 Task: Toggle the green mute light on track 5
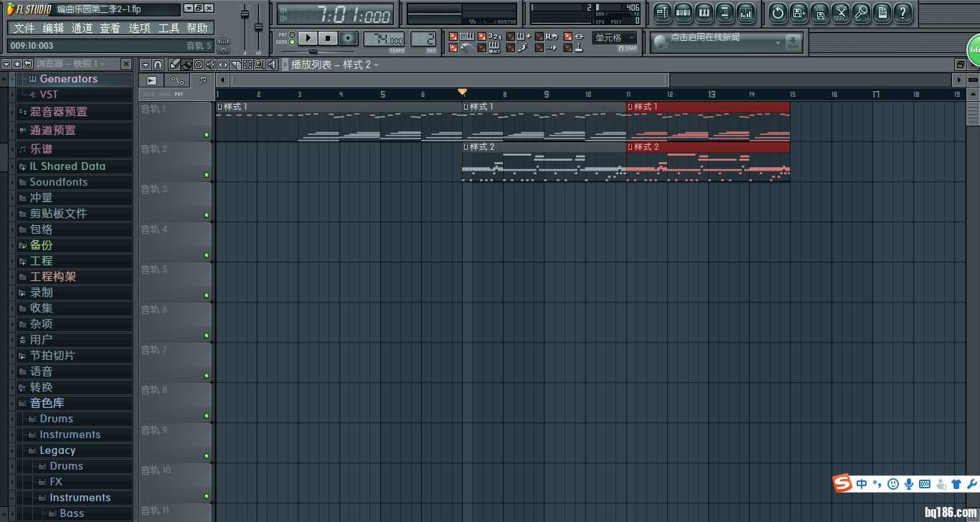[x=207, y=295]
